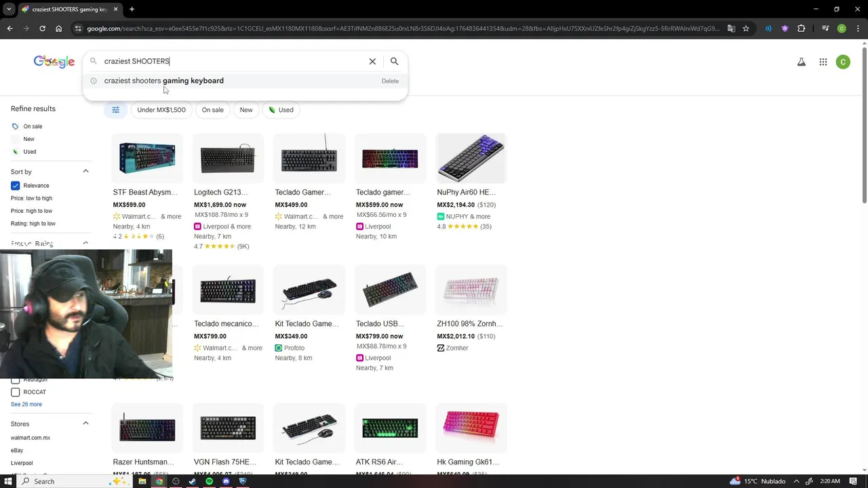Screen dimensions: 868x488
Task: Select the New filter chip
Action: tap(246, 110)
